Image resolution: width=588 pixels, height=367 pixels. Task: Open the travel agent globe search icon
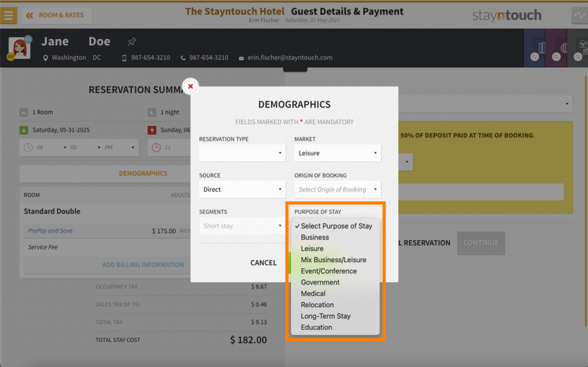point(557,57)
